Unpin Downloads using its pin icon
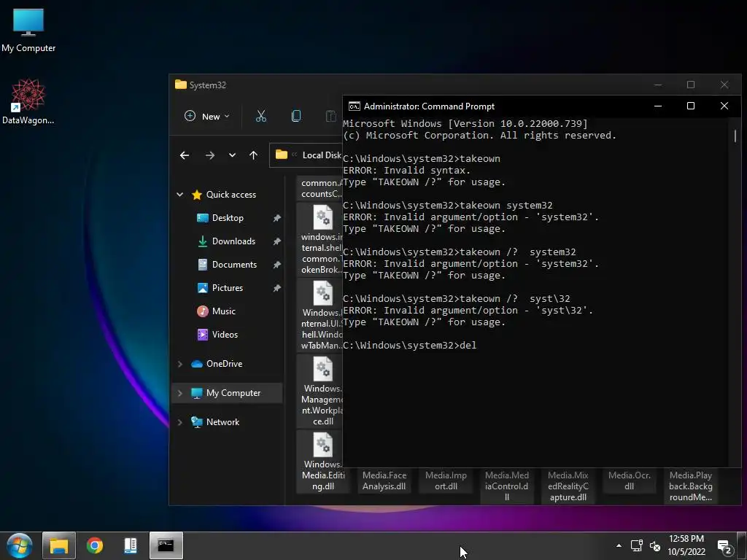The height and width of the screenshot is (560, 747). (276, 241)
